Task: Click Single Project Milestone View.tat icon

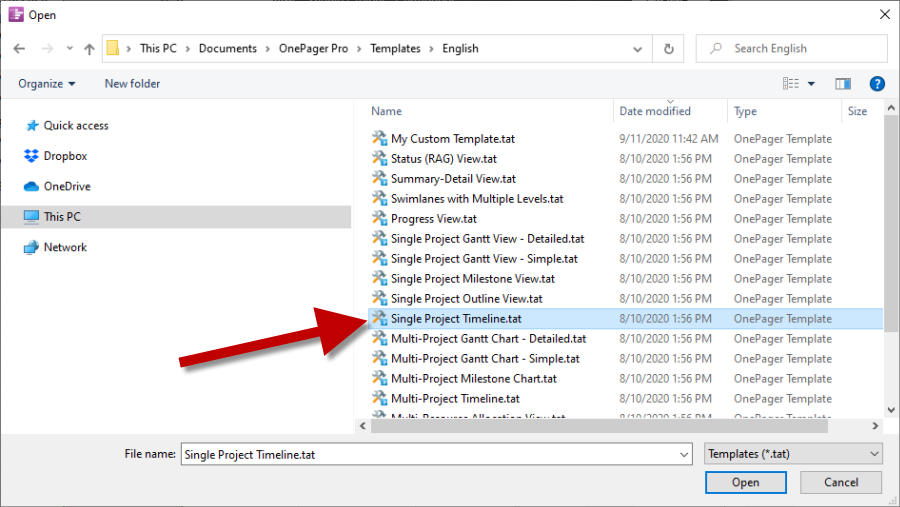Action: (379, 278)
